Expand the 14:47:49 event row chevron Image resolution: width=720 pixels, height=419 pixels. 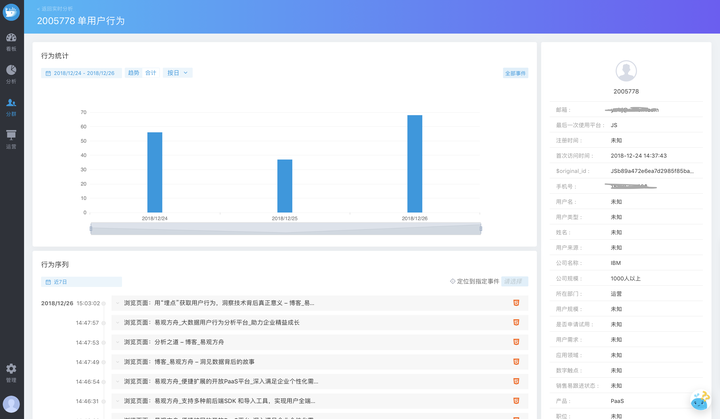click(x=118, y=362)
